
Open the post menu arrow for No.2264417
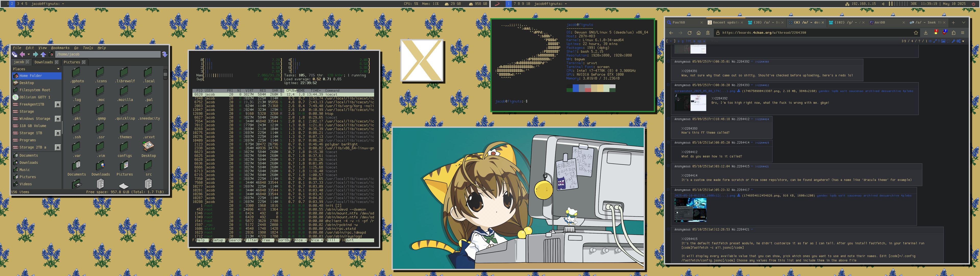tap(752, 190)
